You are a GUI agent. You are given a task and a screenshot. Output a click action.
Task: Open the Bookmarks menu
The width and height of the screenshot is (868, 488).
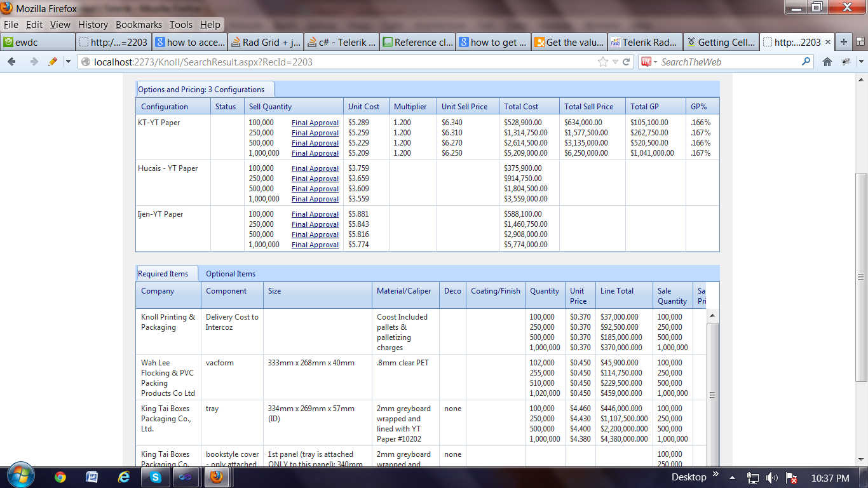(139, 25)
